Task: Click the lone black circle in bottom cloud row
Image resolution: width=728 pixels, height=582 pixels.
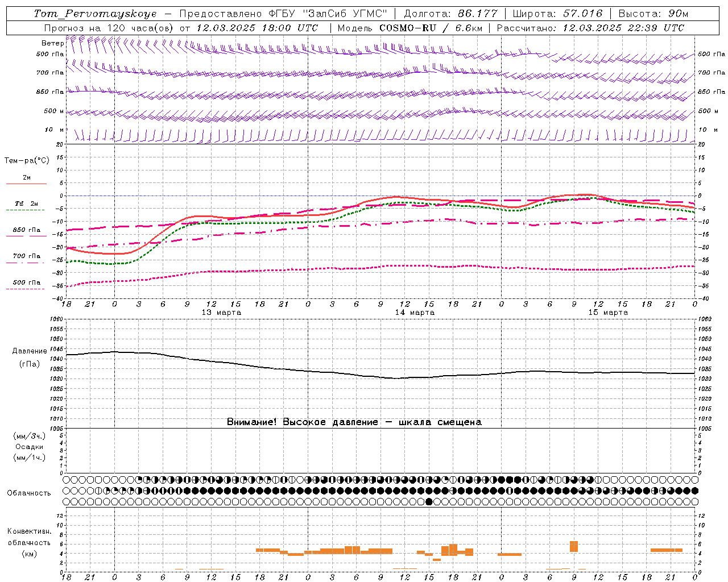Action: click(429, 501)
